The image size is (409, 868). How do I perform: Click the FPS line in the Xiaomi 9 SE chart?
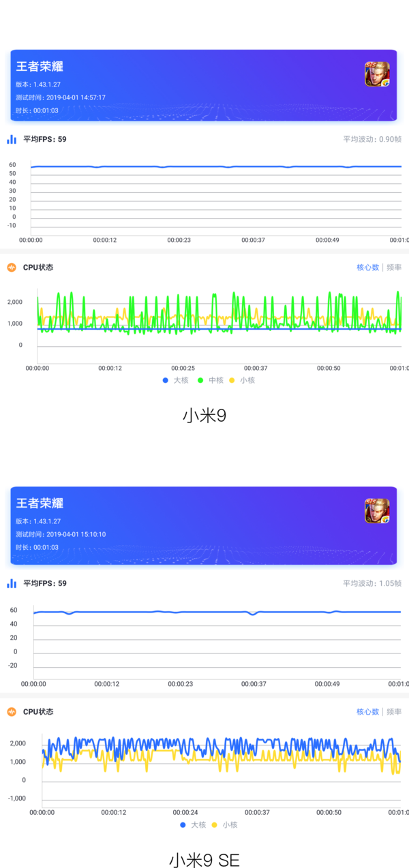tap(217, 612)
